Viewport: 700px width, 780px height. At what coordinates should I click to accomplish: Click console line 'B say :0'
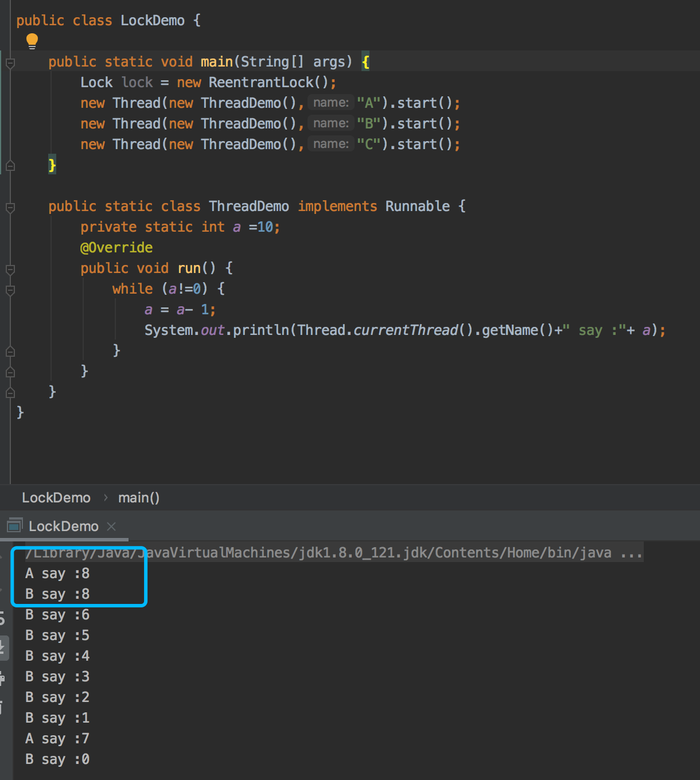[57, 759]
